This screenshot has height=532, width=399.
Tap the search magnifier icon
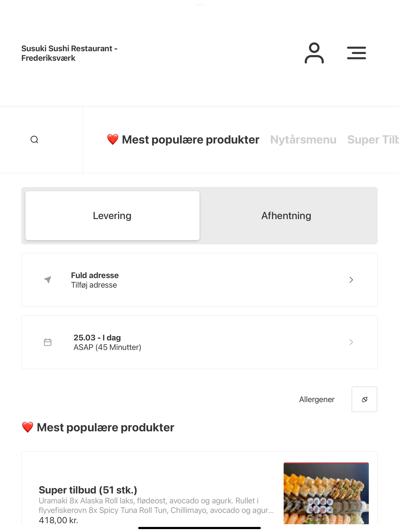[34, 139]
